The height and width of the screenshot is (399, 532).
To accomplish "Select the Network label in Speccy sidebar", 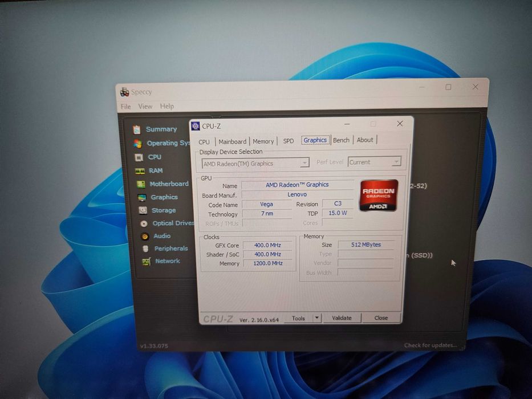I will (168, 261).
